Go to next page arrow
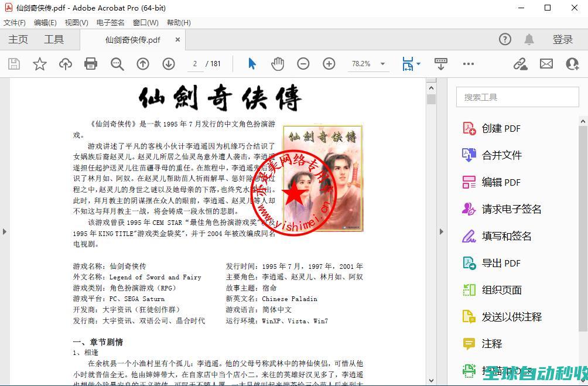 click(169, 64)
